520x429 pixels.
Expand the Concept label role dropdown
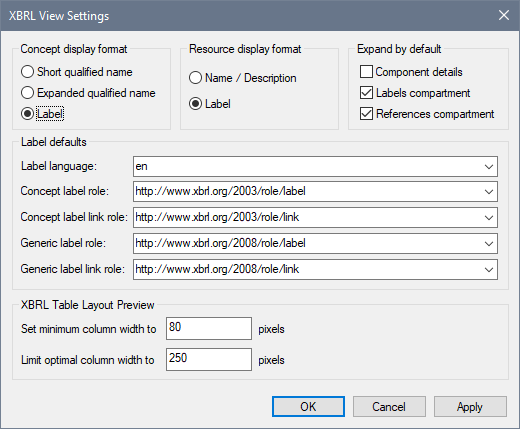click(x=489, y=191)
